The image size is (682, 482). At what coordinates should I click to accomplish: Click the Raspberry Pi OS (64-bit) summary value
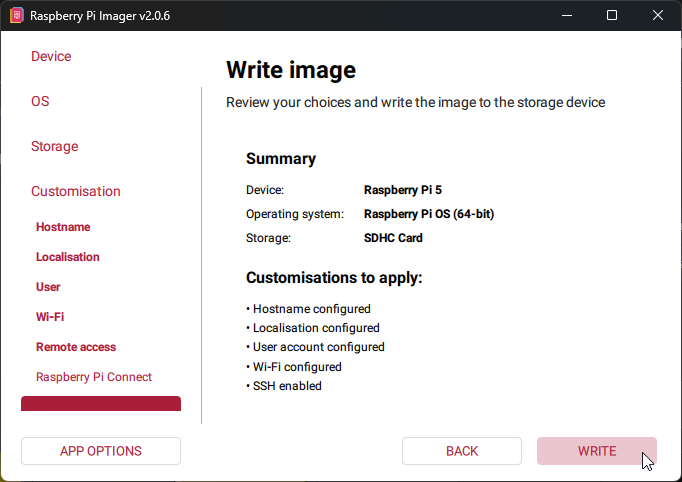(x=429, y=214)
